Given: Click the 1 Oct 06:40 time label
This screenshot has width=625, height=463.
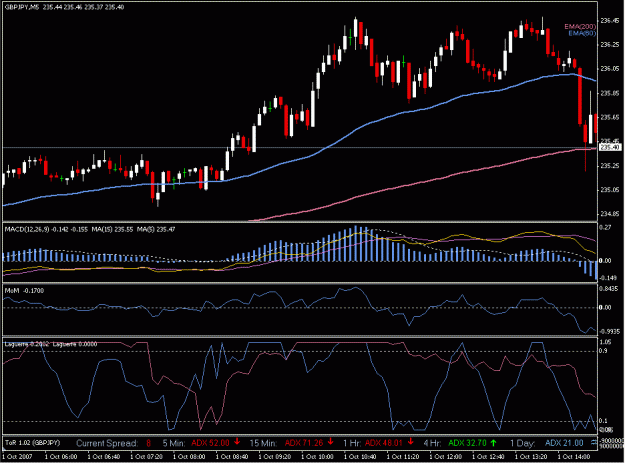Looking at the screenshot, I should click(104, 457).
